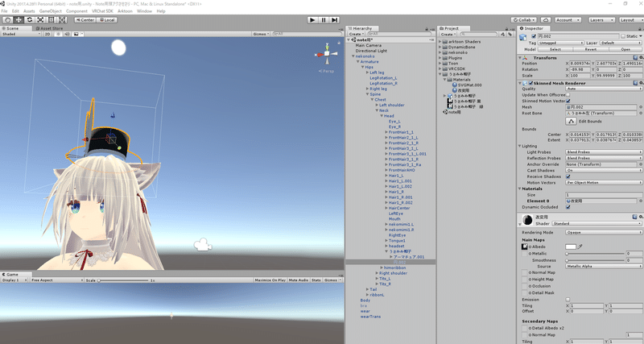Select the Scale tool

[40, 19]
